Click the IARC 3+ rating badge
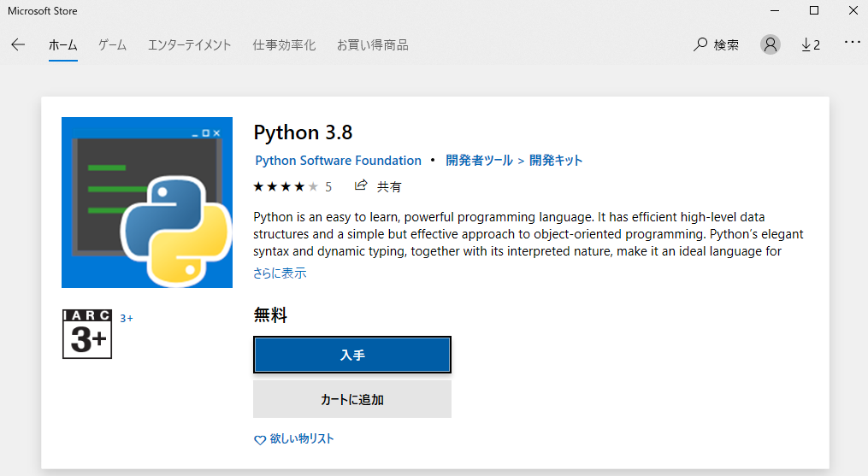 87,334
